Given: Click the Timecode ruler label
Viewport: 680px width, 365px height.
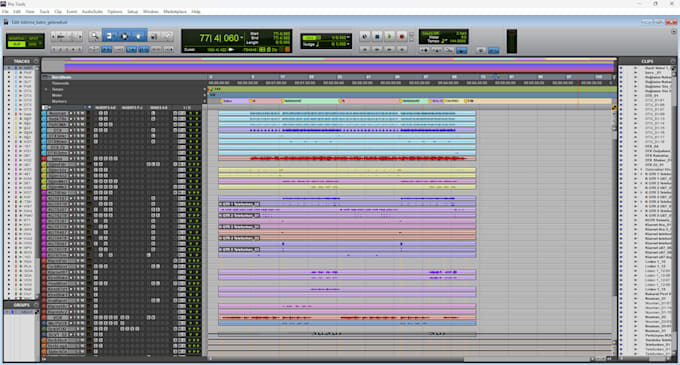Looking at the screenshot, I should point(60,83).
